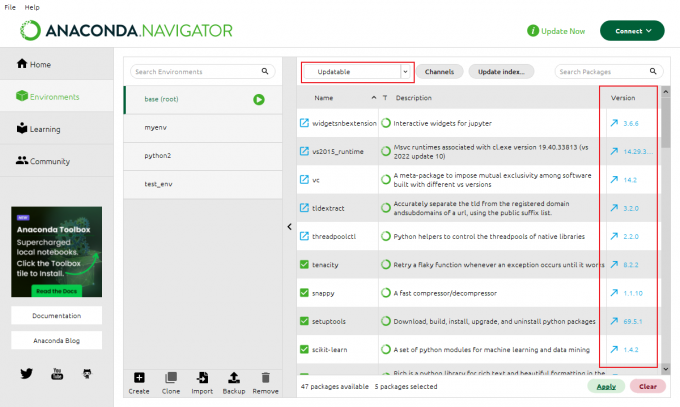Open the Connect dropdown button

(x=632, y=31)
